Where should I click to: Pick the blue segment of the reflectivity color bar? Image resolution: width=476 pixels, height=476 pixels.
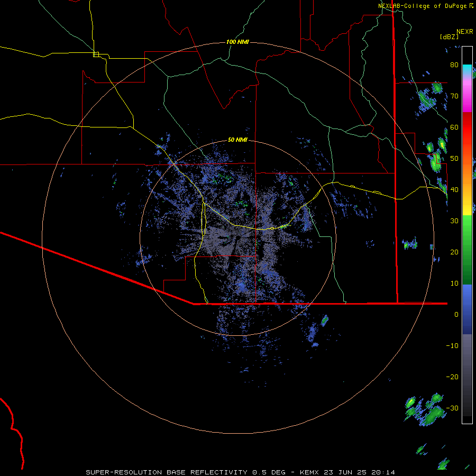(x=467, y=309)
